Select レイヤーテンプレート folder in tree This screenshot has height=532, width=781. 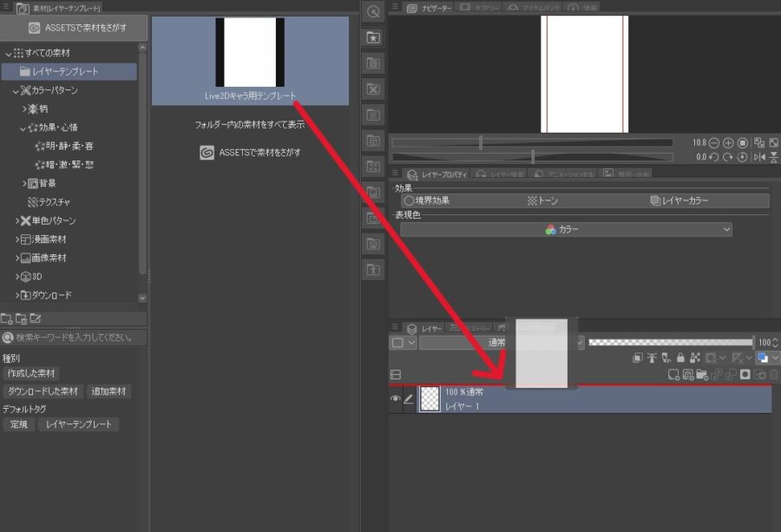[69, 72]
